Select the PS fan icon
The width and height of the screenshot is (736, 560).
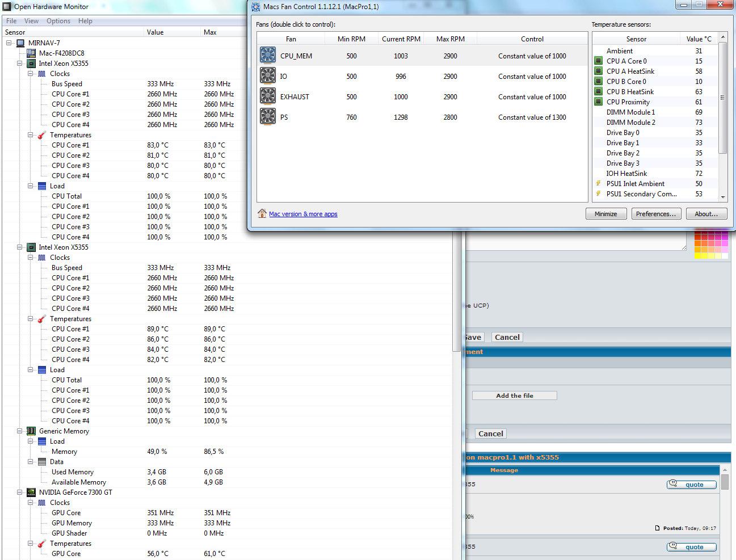[x=268, y=116]
